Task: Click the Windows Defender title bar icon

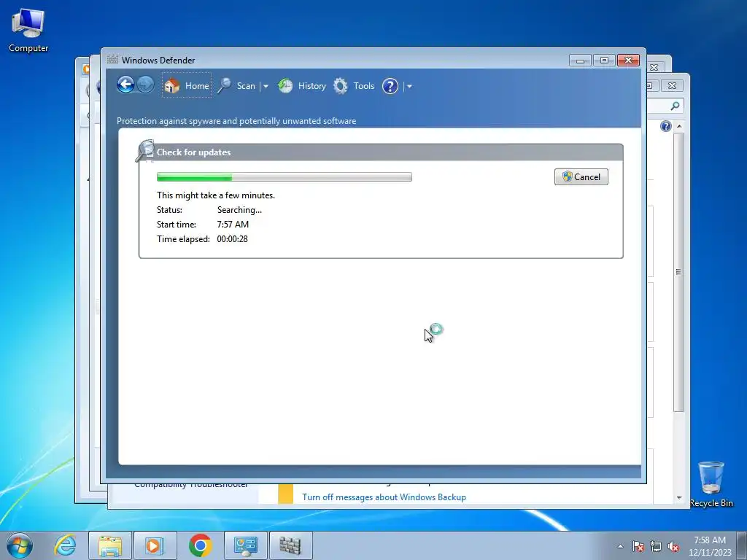Action: [x=112, y=60]
